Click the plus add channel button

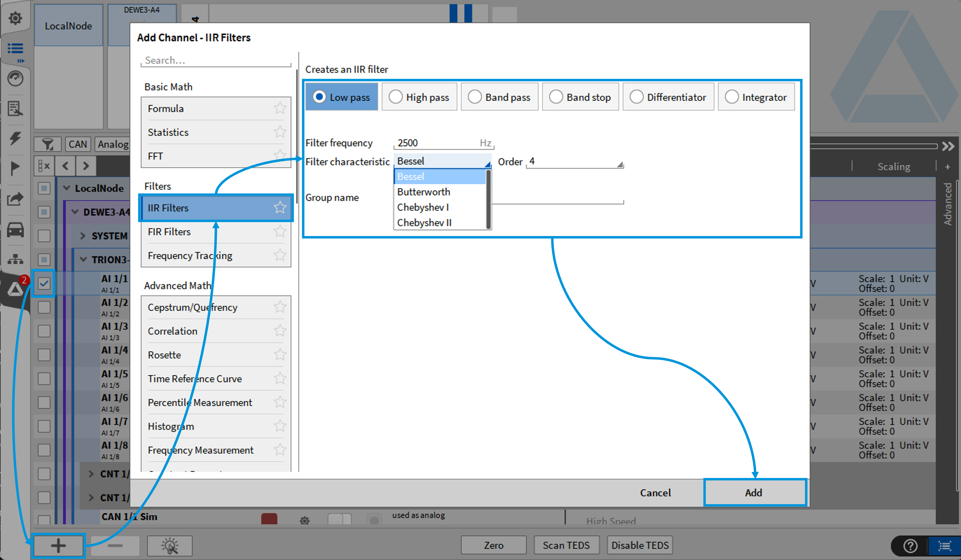coord(58,546)
